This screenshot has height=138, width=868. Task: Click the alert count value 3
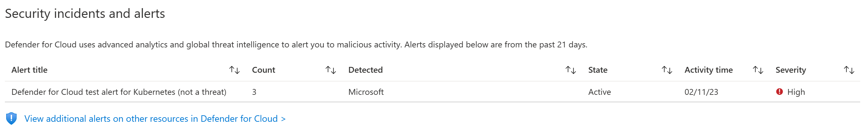[254, 92]
